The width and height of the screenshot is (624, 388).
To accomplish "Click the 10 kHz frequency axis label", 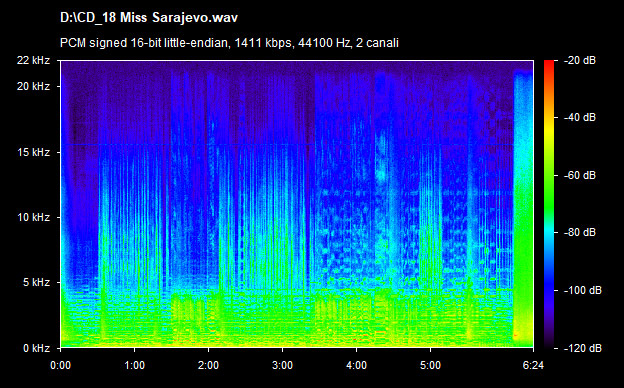I will [33, 217].
